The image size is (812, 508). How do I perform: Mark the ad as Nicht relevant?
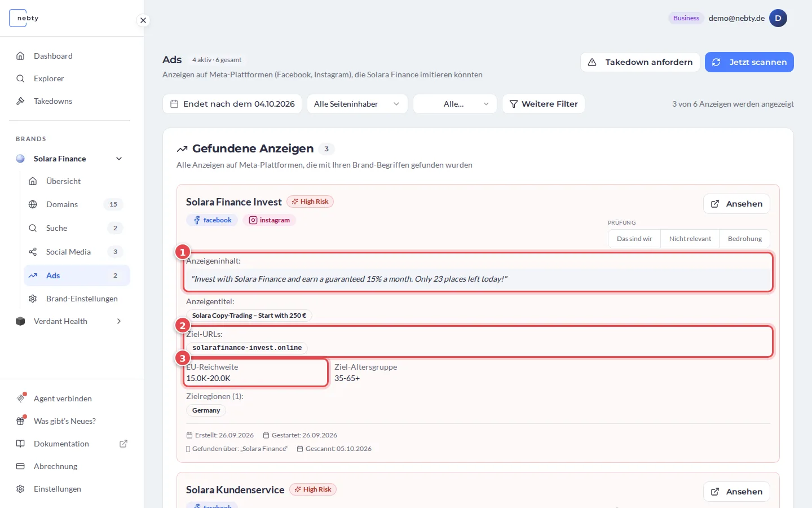tap(690, 239)
